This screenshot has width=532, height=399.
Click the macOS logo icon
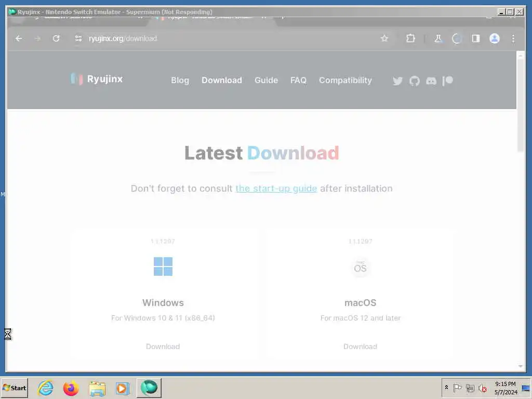pos(361,268)
